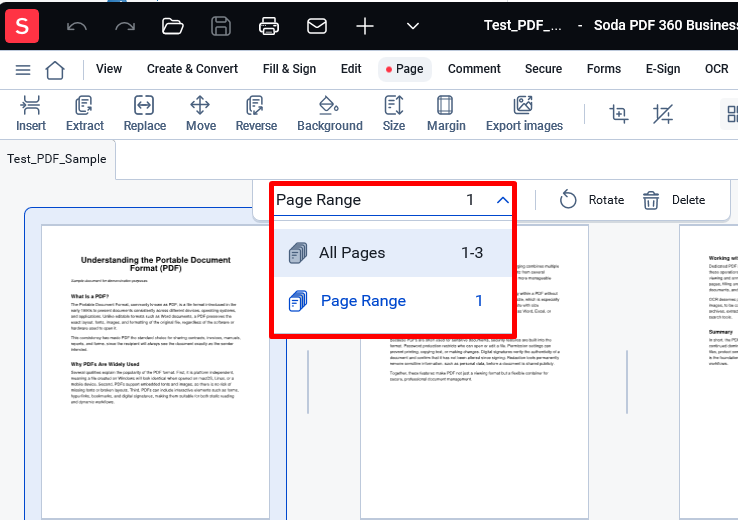Expand the quick access toolbar chevron
738x520 pixels.
click(413, 26)
